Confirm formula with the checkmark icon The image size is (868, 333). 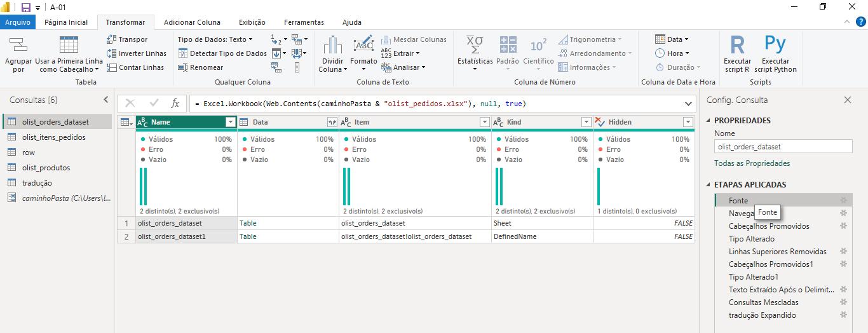tap(153, 104)
